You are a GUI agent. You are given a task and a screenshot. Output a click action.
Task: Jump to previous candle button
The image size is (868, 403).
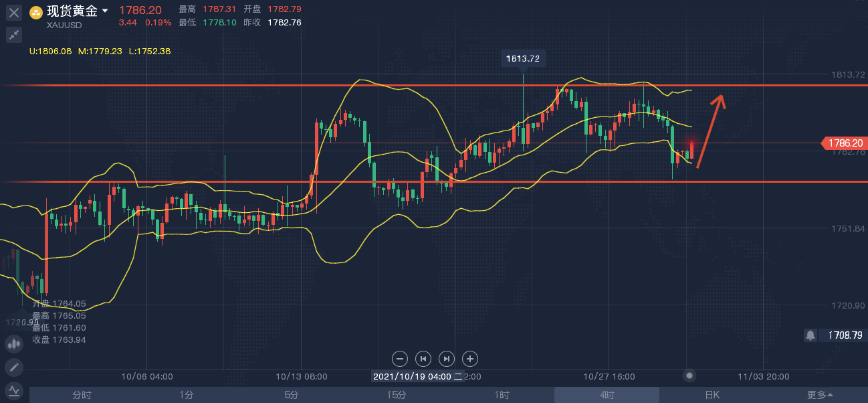click(x=423, y=358)
